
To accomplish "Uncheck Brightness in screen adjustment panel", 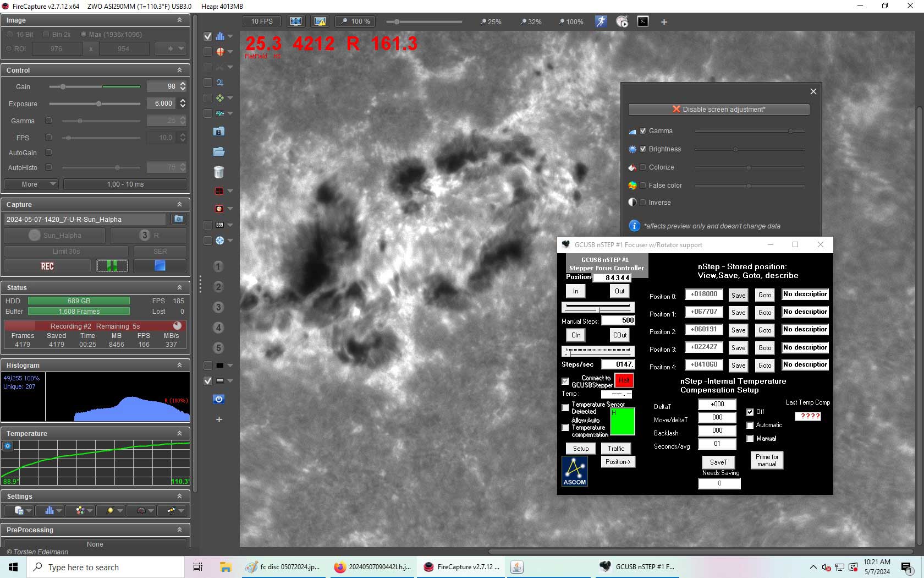I will 642,149.
